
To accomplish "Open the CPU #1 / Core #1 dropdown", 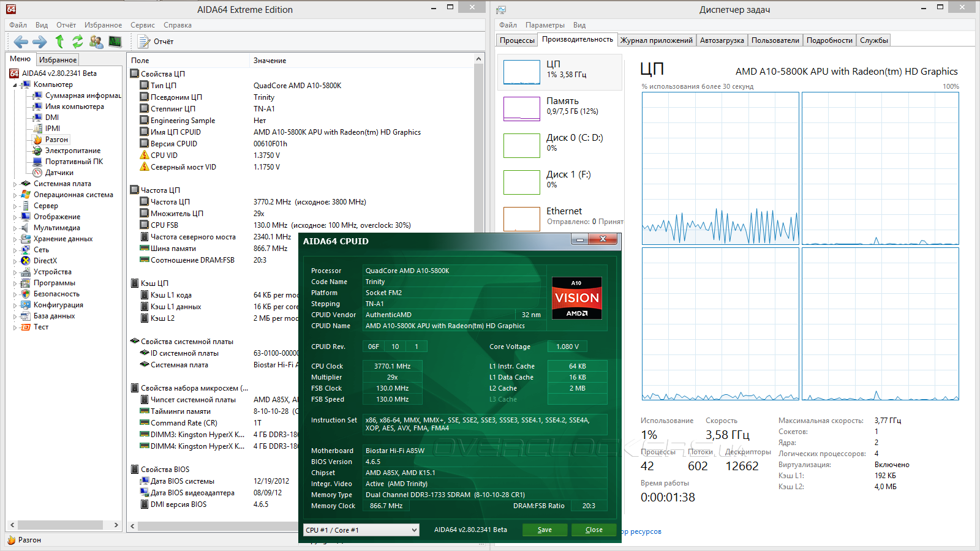I will [361, 530].
